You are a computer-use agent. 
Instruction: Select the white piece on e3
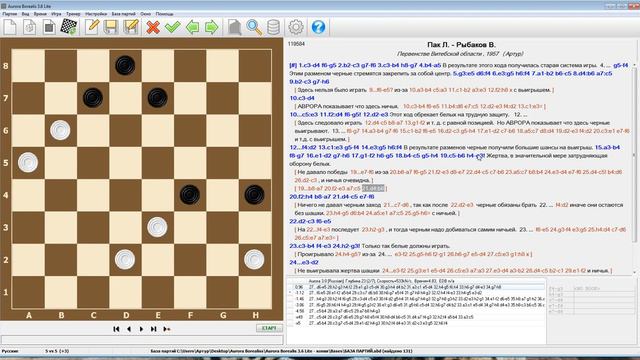click(158, 227)
